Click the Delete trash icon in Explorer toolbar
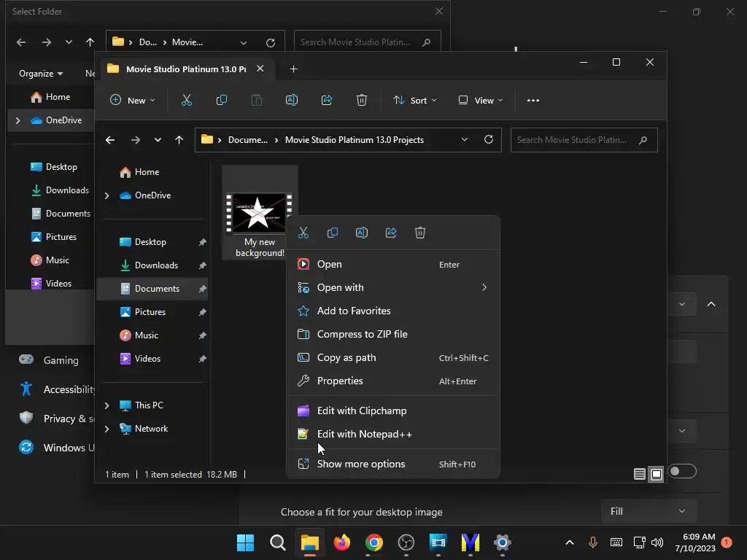Image resolution: width=747 pixels, height=560 pixels. [362, 100]
